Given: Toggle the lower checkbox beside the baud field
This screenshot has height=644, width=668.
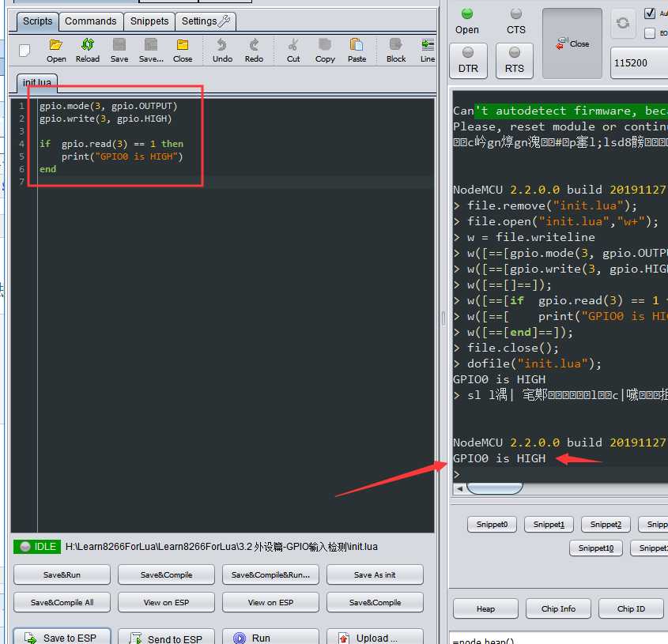Looking at the screenshot, I should pos(649,33).
